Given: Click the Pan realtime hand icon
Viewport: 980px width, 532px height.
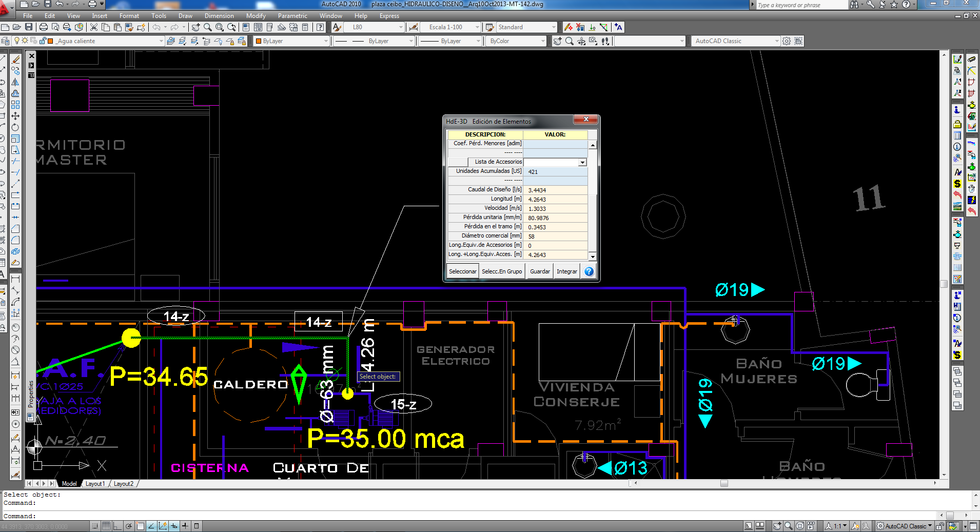Looking at the screenshot, I should pos(195,27).
